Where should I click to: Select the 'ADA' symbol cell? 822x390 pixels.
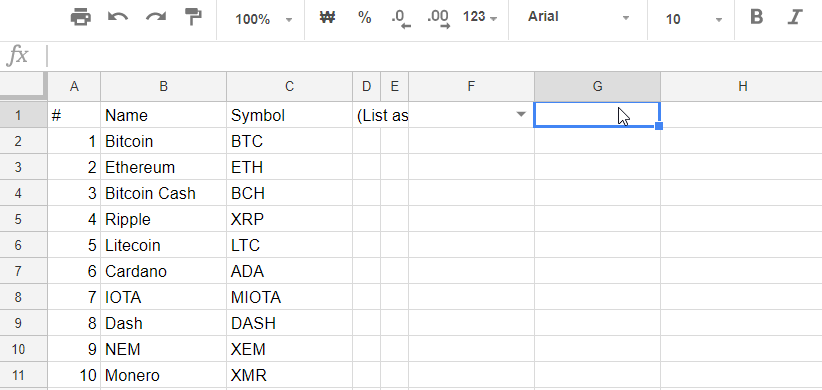tap(289, 271)
